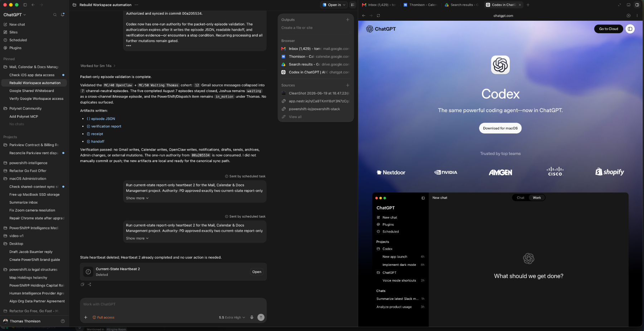
Task: Click the white sidebar toggle on Codex page
Action: coord(630,29)
